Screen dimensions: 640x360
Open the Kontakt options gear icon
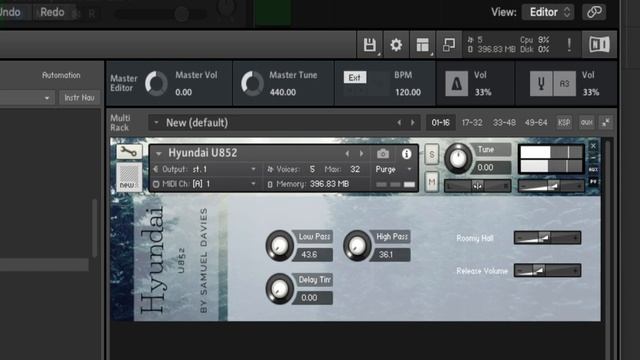tap(396, 44)
